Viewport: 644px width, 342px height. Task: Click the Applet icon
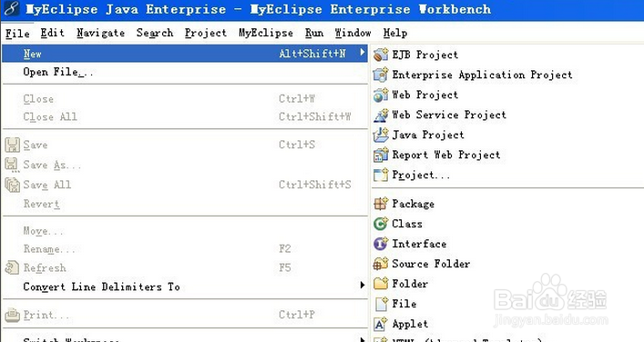click(381, 324)
